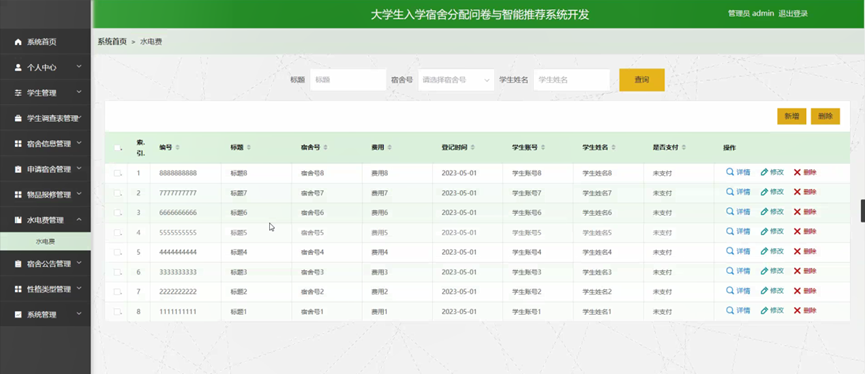Click the sort arrows on 编号 column

pos(177,148)
